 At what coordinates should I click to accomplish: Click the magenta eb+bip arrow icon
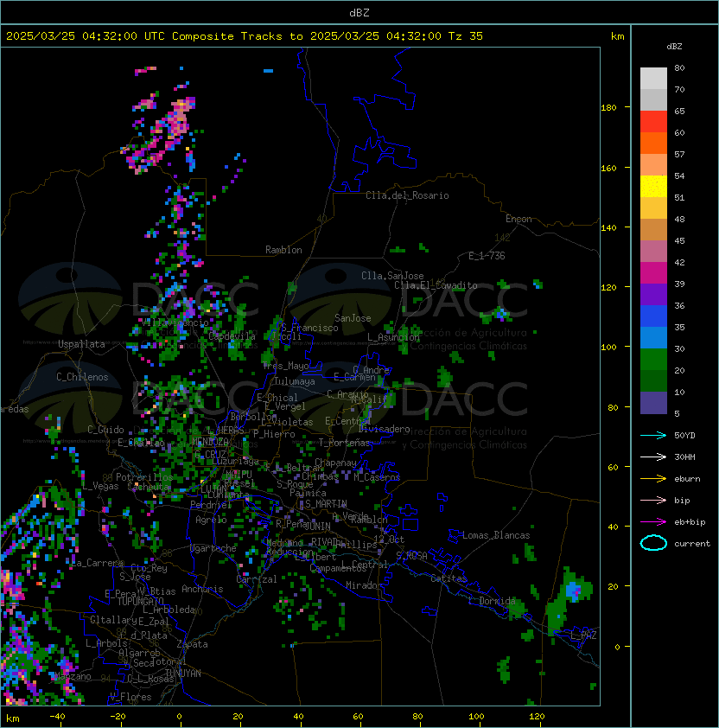pyautogui.click(x=653, y=522)
